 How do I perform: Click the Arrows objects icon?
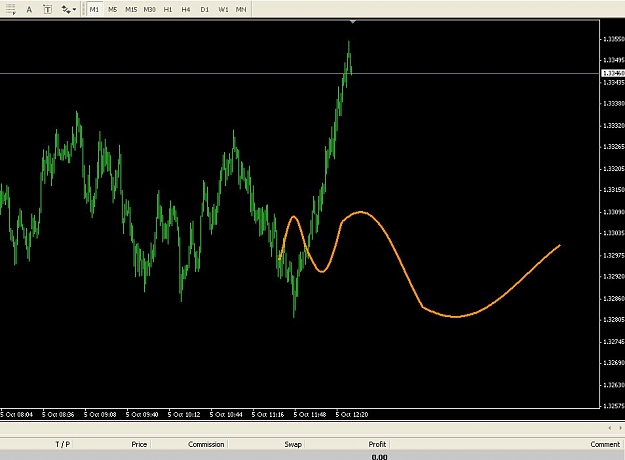(65, 10)
